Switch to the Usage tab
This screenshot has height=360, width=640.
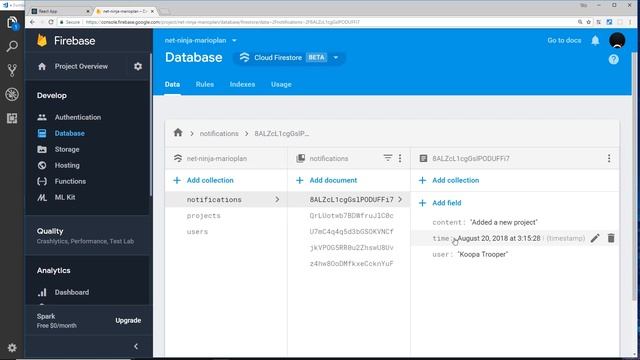[x=281, y=84]
